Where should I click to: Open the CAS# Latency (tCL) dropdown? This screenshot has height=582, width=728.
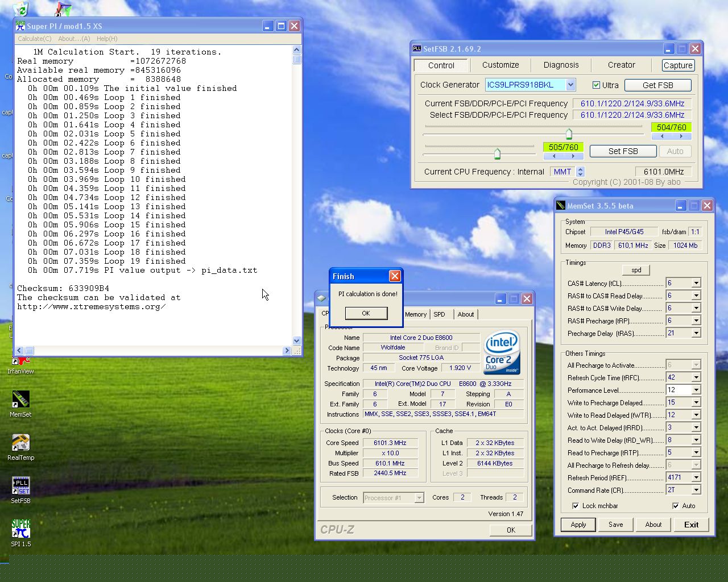click(696, 283)
